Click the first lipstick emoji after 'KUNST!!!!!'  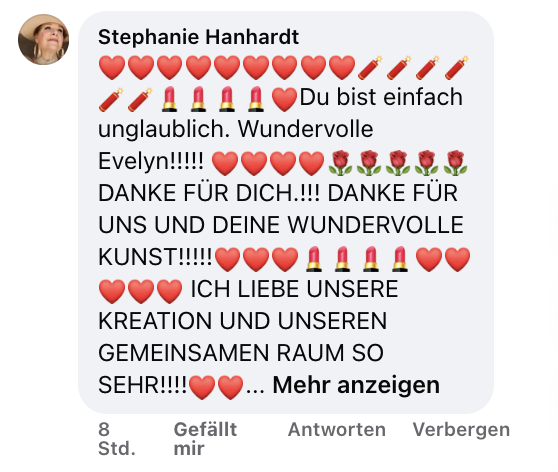(x=314, y=259)
